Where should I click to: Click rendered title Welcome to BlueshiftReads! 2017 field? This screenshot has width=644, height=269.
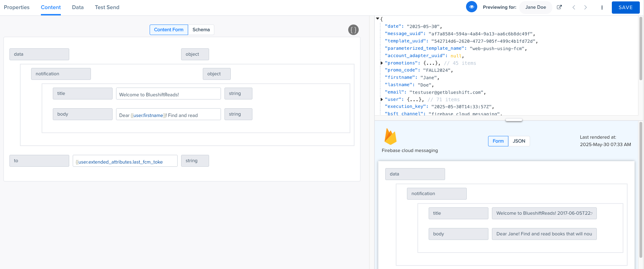tap(544, 213)
